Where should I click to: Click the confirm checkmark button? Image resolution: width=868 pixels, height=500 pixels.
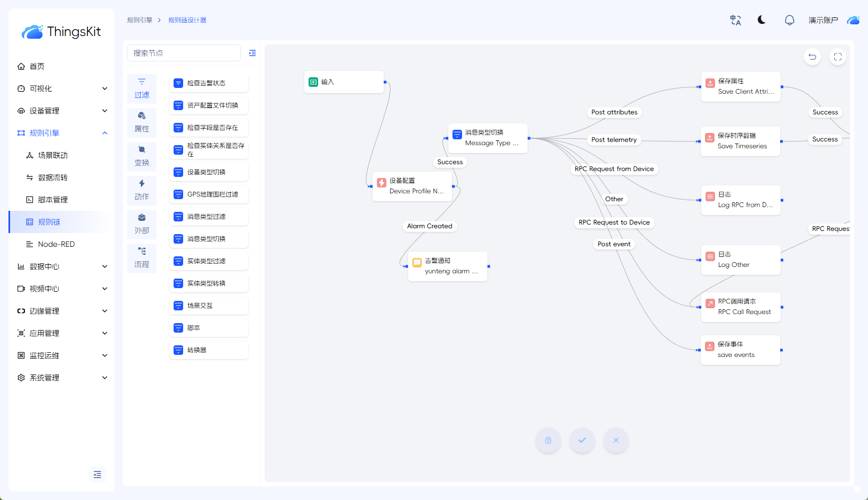pyautogui.click(x=582, y=440)
